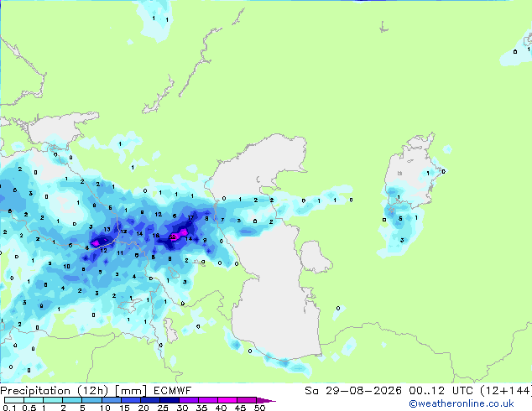The height and width of the screenshot is (411, 532).
Task: Click the above-50 arrow tip of legend
Action: (x=266, y=400)
